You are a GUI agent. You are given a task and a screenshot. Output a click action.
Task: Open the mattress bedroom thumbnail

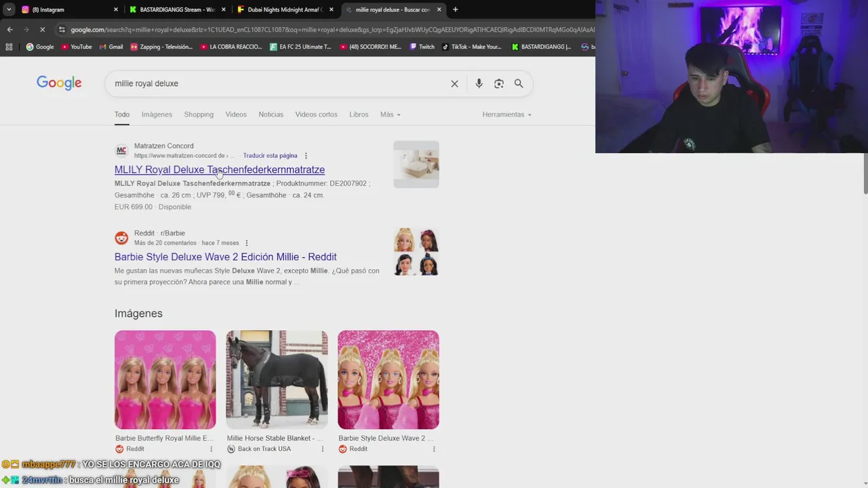pos(416,164)
